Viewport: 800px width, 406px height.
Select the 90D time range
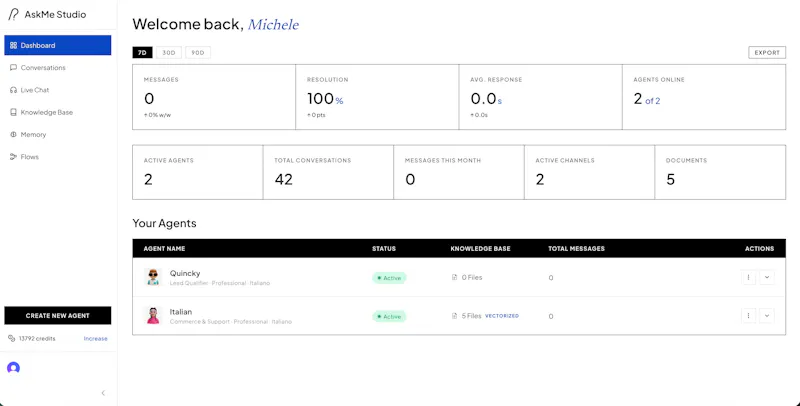click(198, 53)
